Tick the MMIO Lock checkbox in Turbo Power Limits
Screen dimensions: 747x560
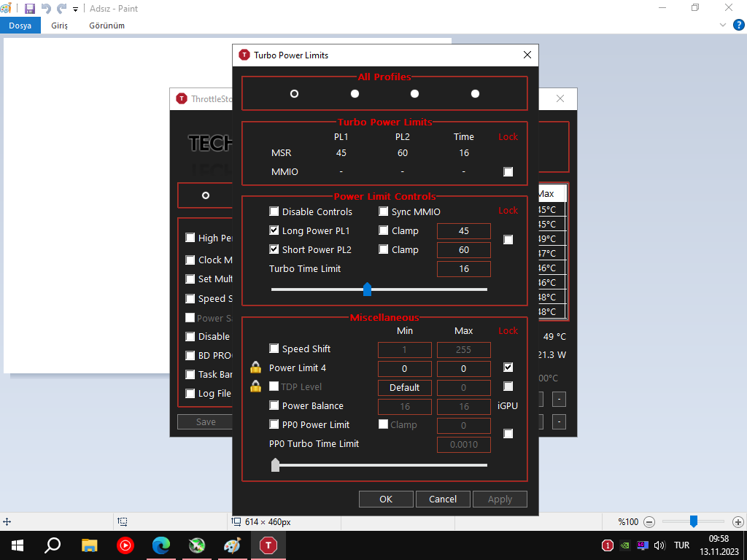[508, 172]
